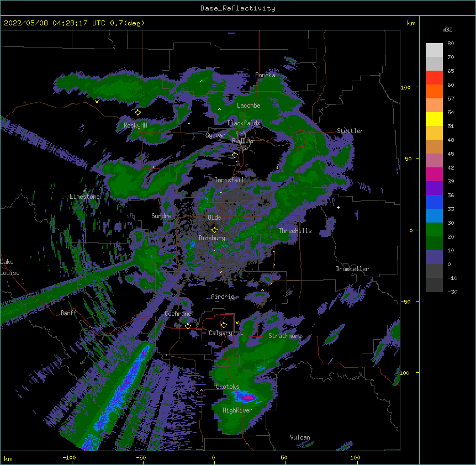Click the yellow diamond marker above the RockyMH label
476x465 pixels.
point(137,112)
